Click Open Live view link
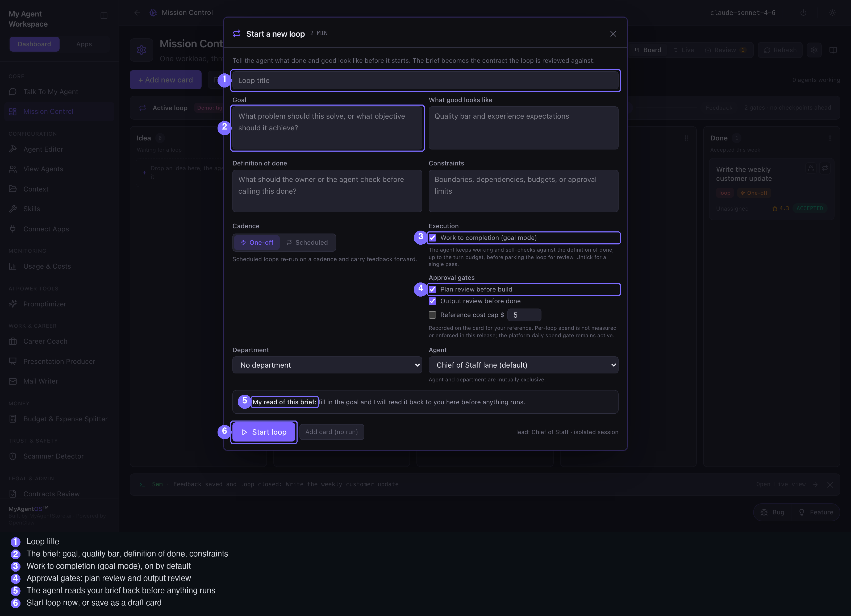851x616 pixels. [787, 485]
